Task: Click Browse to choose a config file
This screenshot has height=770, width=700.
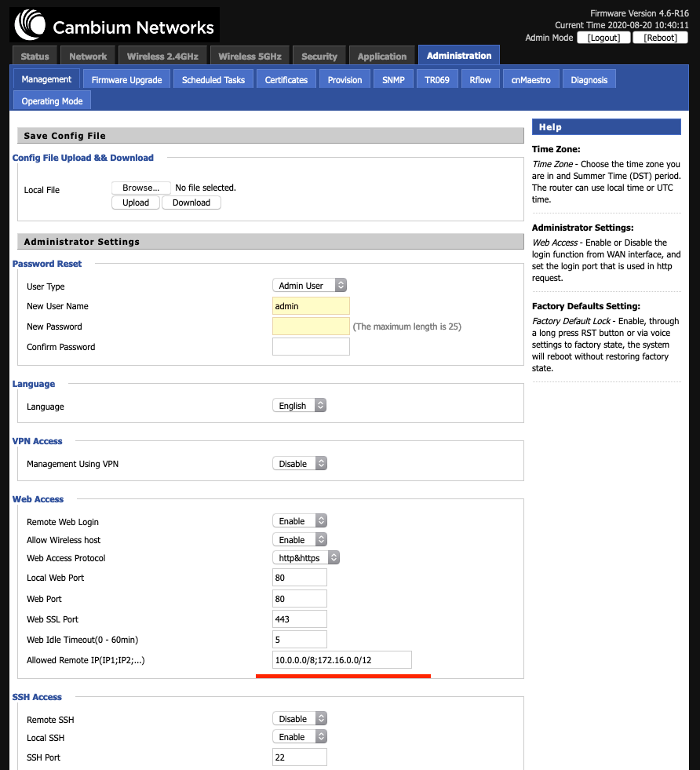Action: tap(140, 188)
